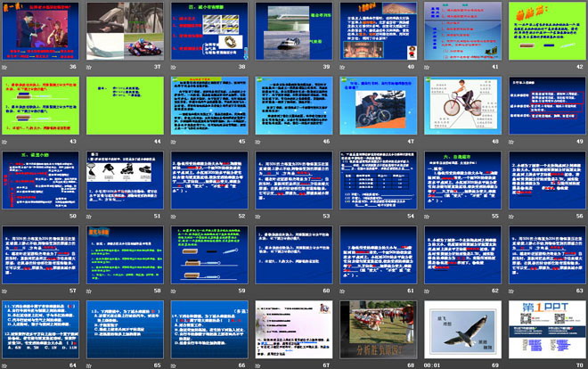Click the animation star icon under slide 37
Screen dimensions: 588x369
pyautogui.click(x=89, y=68)
